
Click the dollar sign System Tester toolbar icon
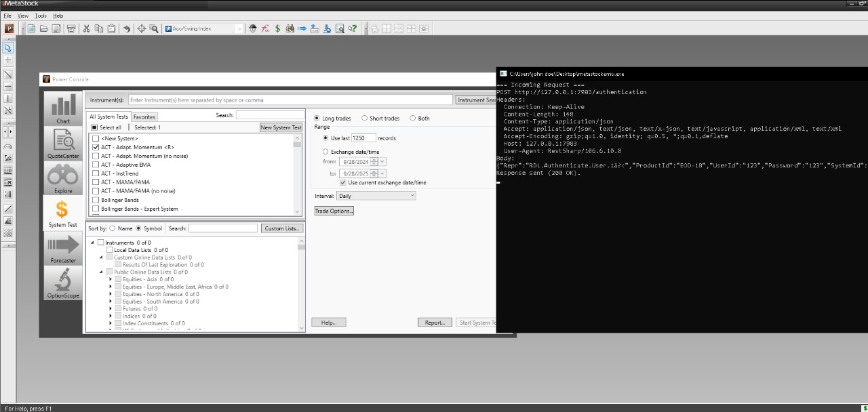point(277,28)
